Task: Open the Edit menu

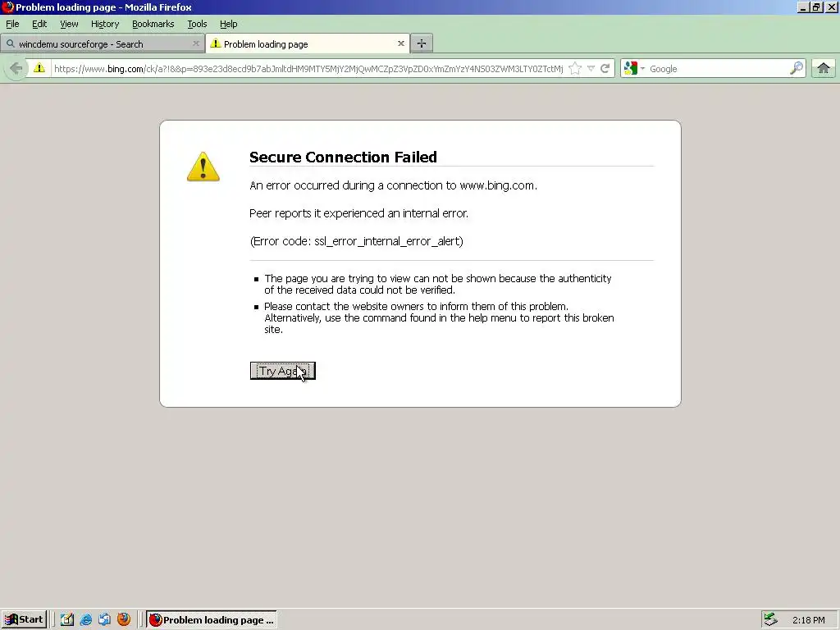Action: pos(39,24)
